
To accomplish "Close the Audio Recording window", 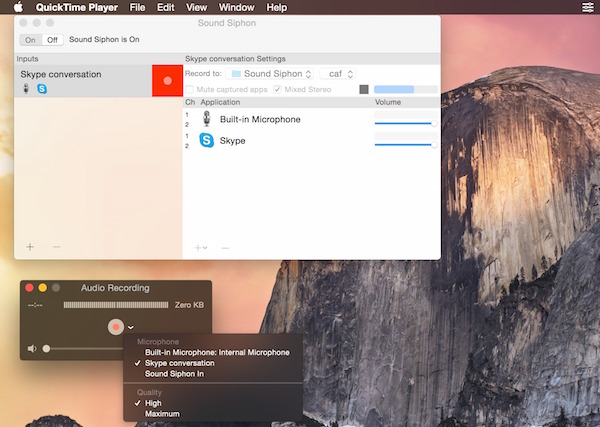I will pyautogui.click(x=29, y=288).
